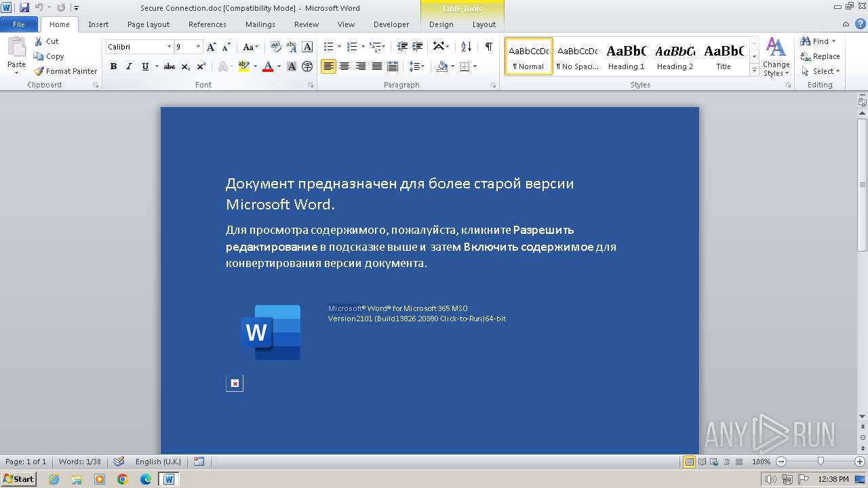
Task: Select Format Painter brush
Action: click(x=66, y=71)
